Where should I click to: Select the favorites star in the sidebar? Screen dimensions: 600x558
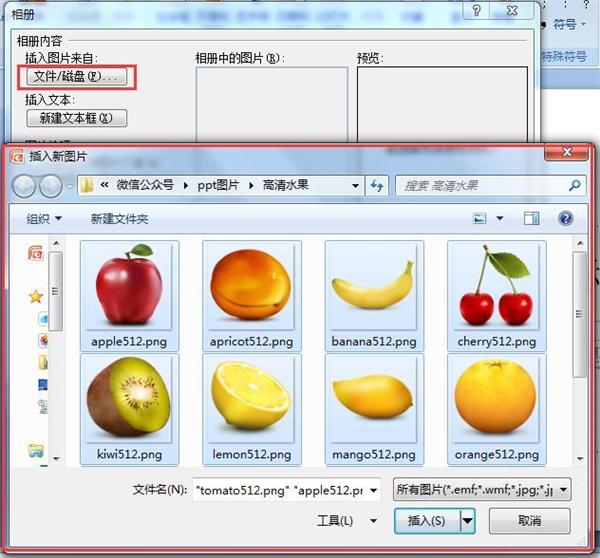36,296
